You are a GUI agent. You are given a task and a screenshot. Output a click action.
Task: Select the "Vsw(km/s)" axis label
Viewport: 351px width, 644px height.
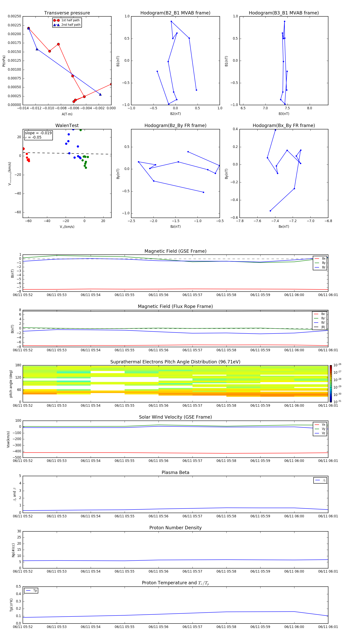8,439
